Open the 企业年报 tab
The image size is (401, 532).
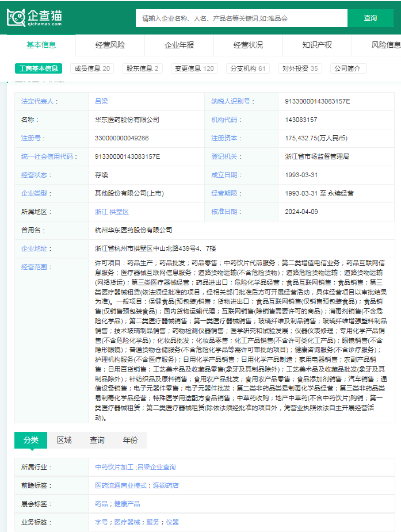tap(179, 45)
